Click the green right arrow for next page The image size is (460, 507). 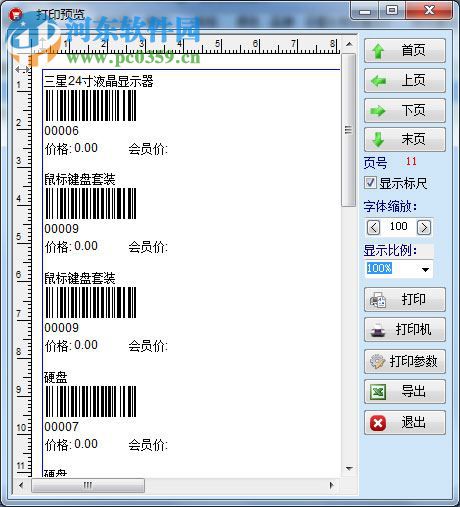point(378,111)
